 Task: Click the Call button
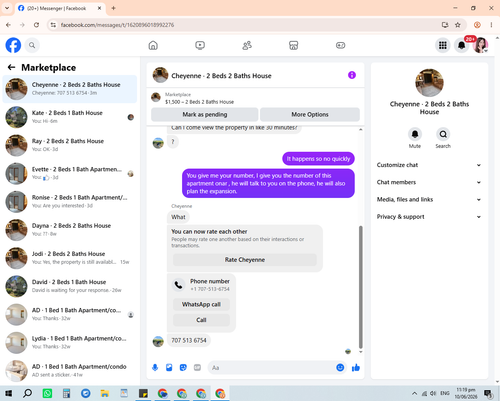[201, 320]
